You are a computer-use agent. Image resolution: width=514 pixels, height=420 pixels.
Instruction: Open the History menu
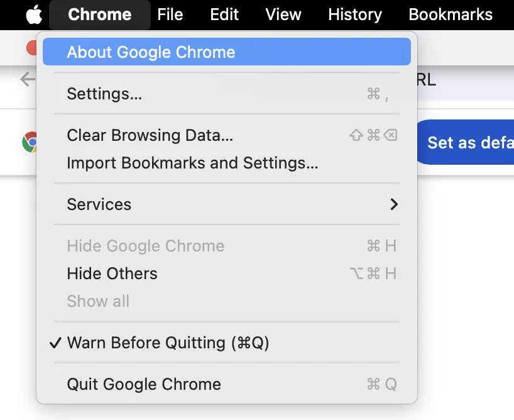click(x=355, y=14)
